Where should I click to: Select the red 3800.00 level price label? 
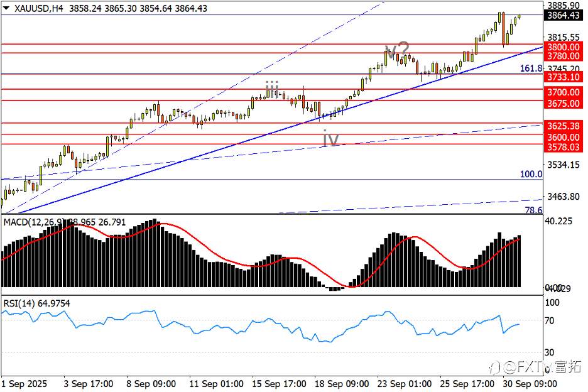pos(563,47)
